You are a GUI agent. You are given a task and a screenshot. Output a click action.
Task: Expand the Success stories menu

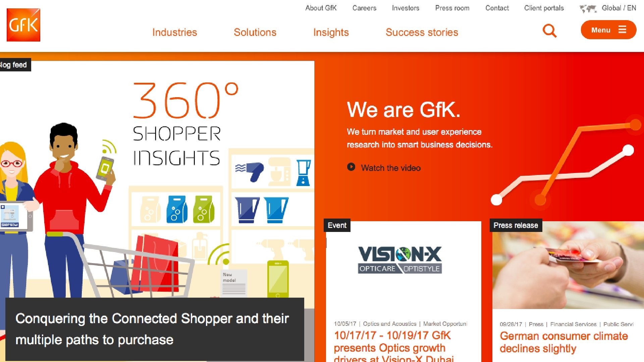click(x=422, y=32)
